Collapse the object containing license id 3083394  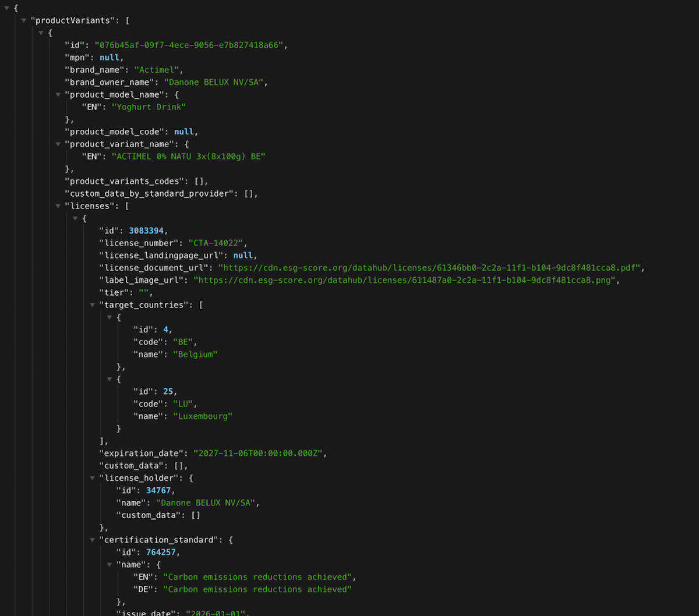[76, 218]
